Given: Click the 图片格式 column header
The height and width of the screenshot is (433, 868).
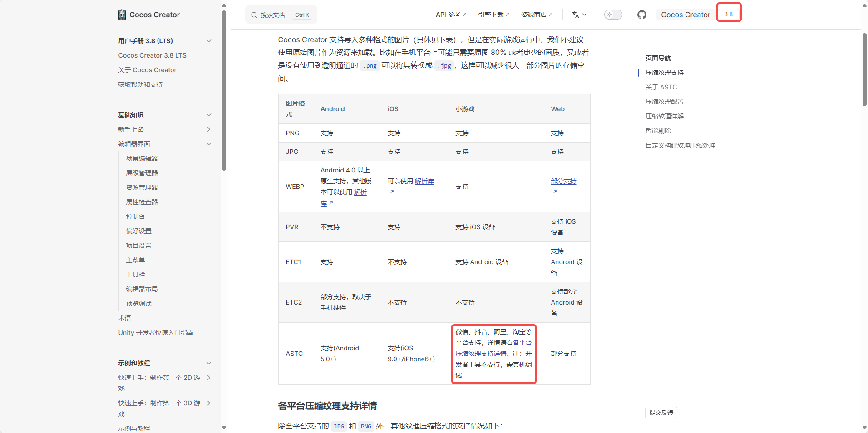Looking at the screenshot, I should click(x=295, y=109).
